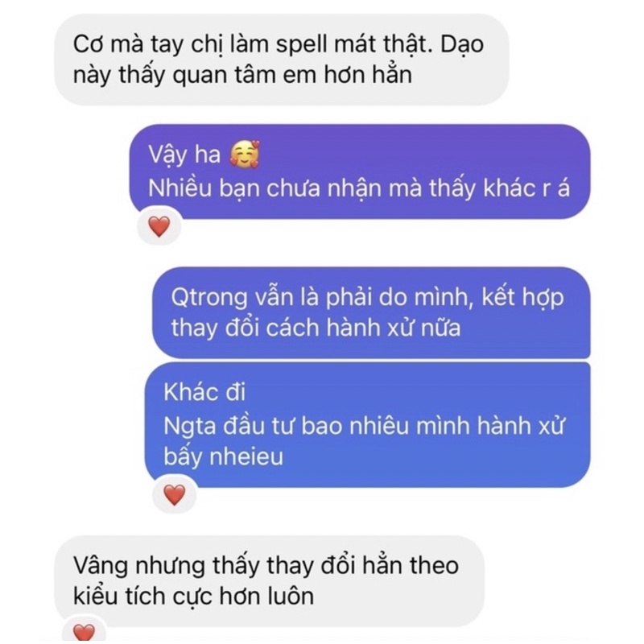Click the 'Qtrong vẫn là phải do mình' bubble

click(x=371, y=312)
